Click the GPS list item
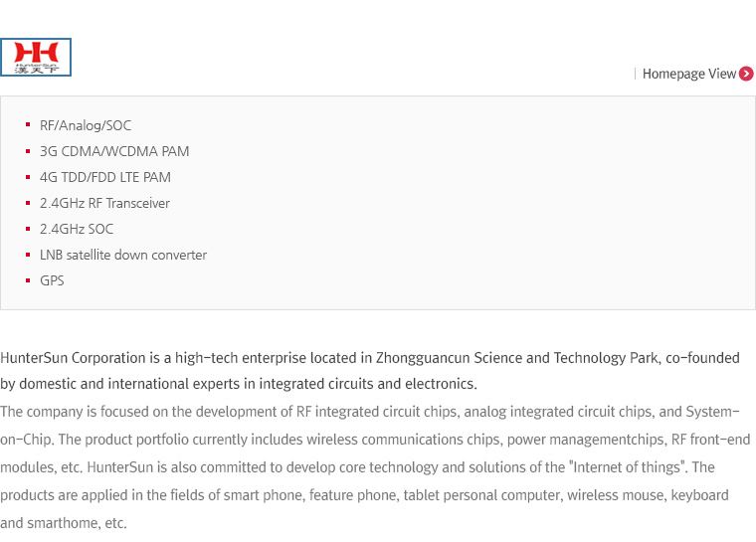Screen dimensions: 756x542 click(x=52, y=280)
